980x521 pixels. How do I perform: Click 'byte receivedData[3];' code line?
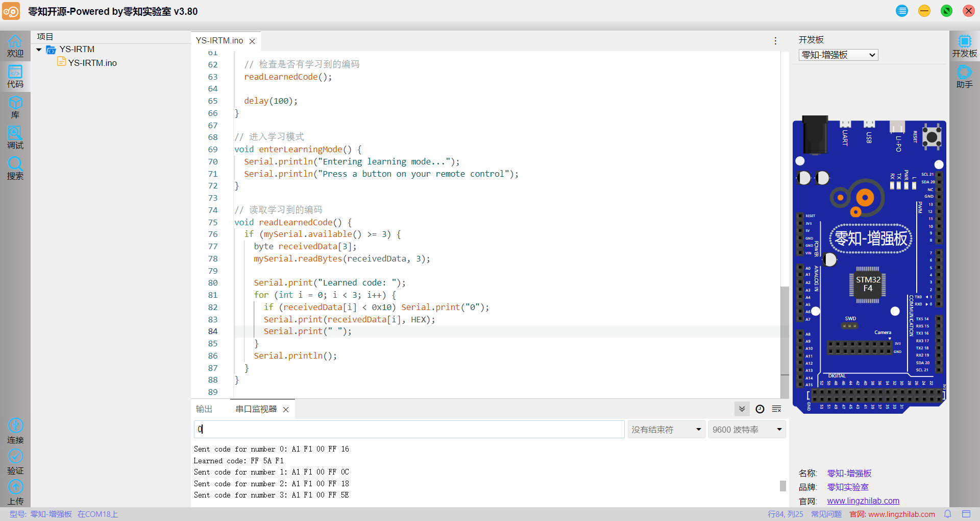(305, 247)
